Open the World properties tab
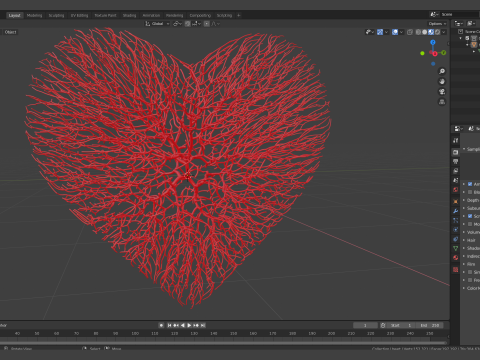 [455, 189]
